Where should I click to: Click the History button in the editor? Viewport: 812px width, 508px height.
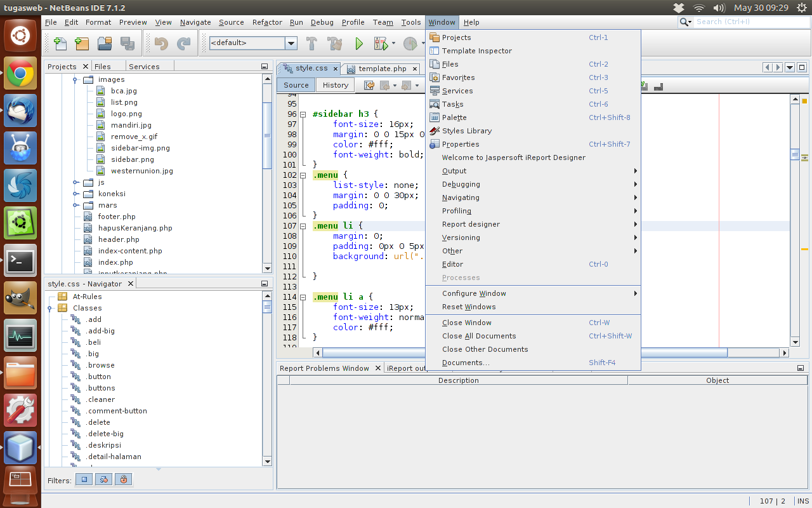(335, 84)
